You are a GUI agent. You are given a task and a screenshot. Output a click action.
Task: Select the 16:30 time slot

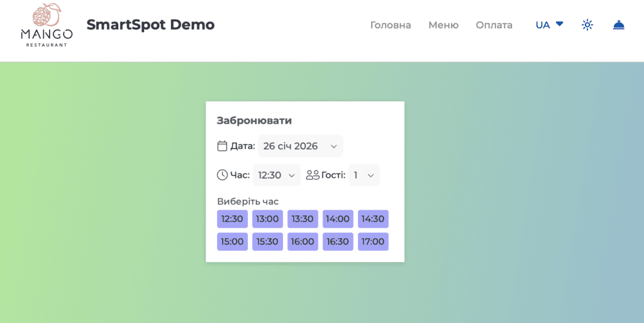(x=338, y=241)
